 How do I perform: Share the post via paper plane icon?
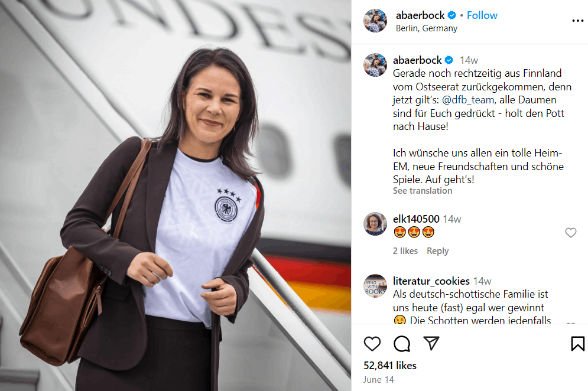(x=431, y=343)
